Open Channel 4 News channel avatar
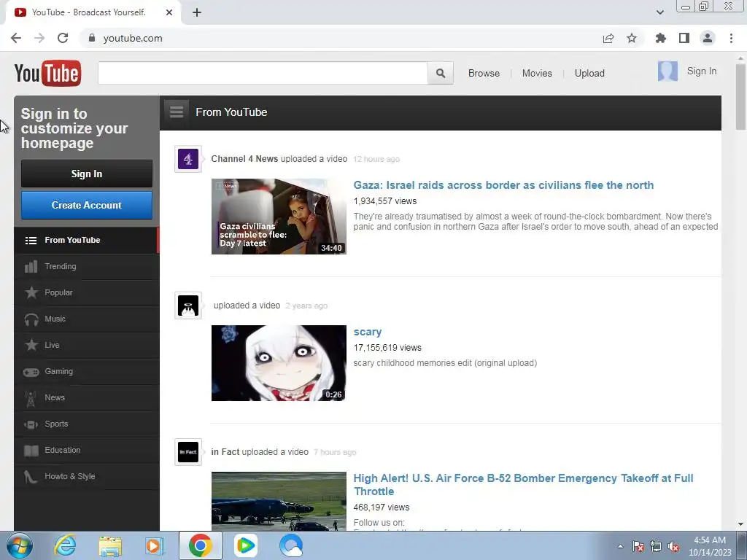The width and height of the screenshot is (747, 560). point(188,158)
